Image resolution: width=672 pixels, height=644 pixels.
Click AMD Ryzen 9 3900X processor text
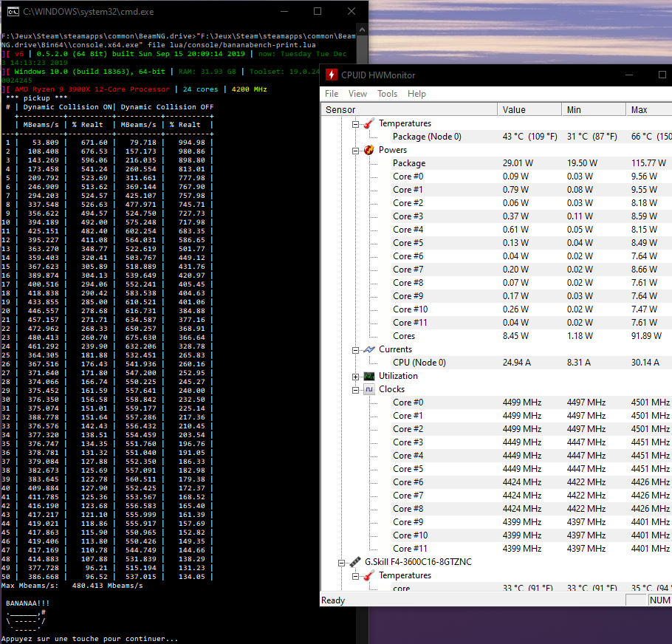click(x=92, y=89)
